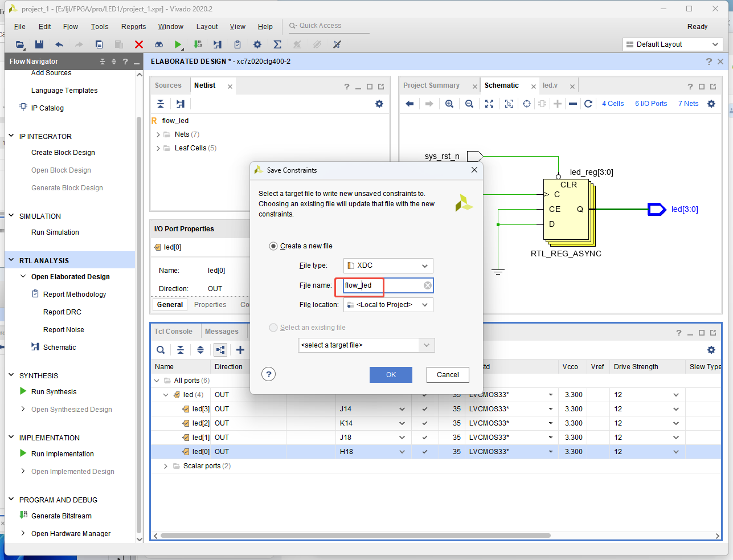This screenshot has width=733, height=560.
Task: Fit schematic to window icon
Action: point(489,104)
